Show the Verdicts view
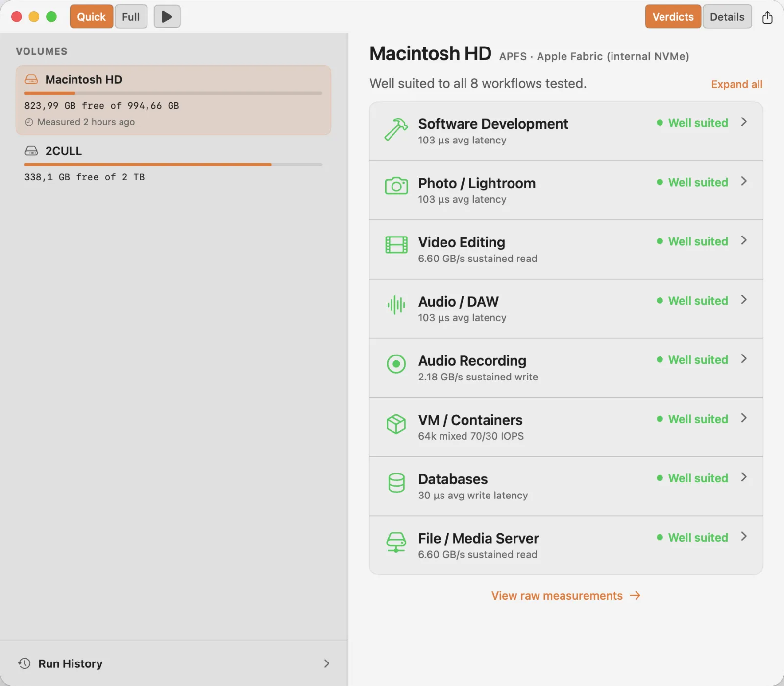Image resolution: width=784 pixels, height=686 pixels. pos(673,17)
